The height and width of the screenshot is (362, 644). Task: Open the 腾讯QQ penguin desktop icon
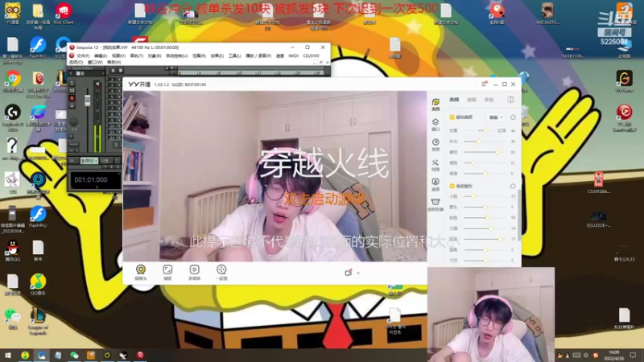pyautogui.click(x=13, y=250)
